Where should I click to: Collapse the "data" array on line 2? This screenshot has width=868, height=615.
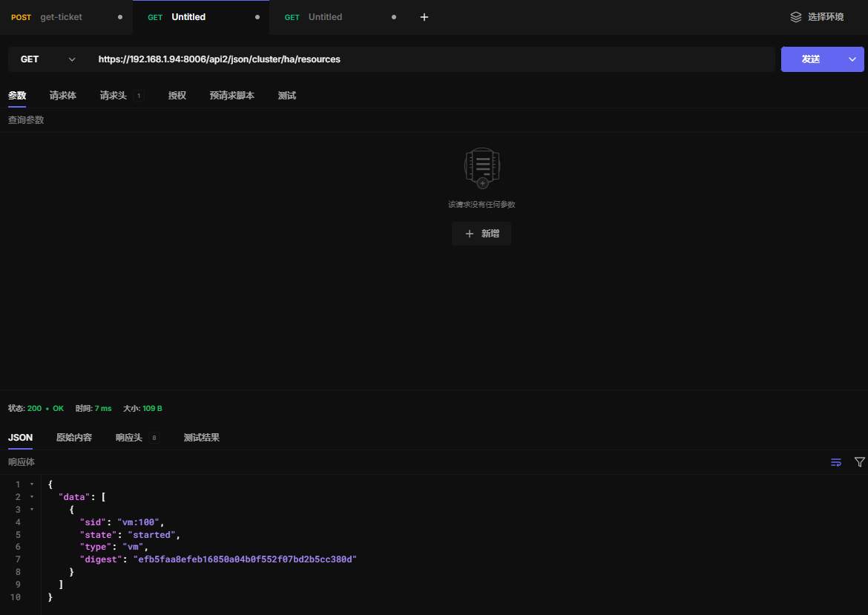(x=31, y=497)
